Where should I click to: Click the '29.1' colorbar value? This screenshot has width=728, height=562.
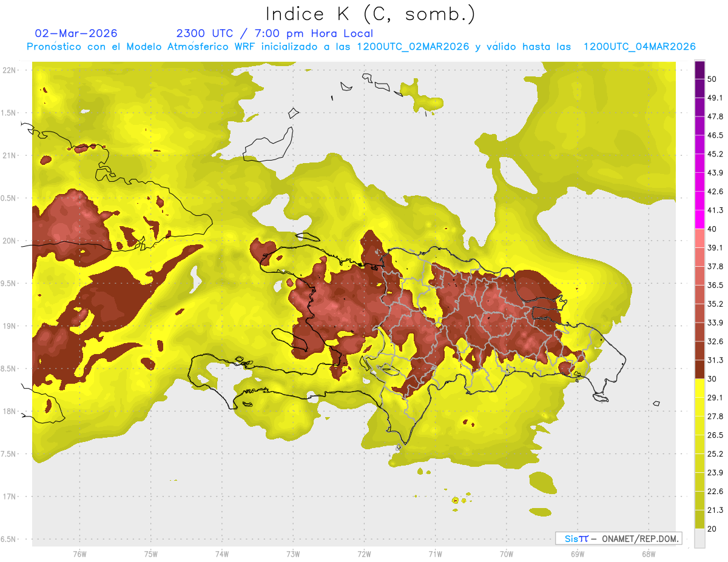[x=715, y=398]
